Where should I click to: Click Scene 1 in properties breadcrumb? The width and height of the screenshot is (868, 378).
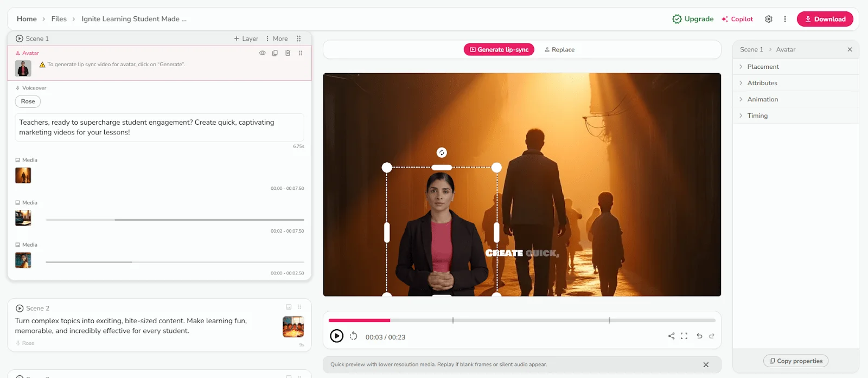point(751,49)
